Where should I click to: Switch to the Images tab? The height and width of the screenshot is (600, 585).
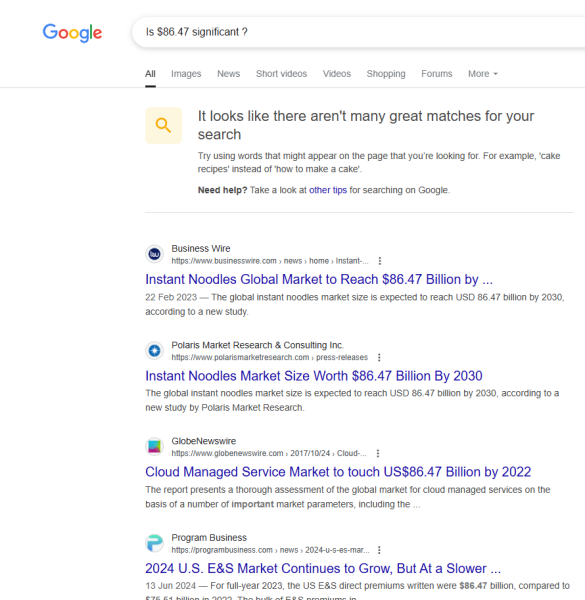[186, 74]
